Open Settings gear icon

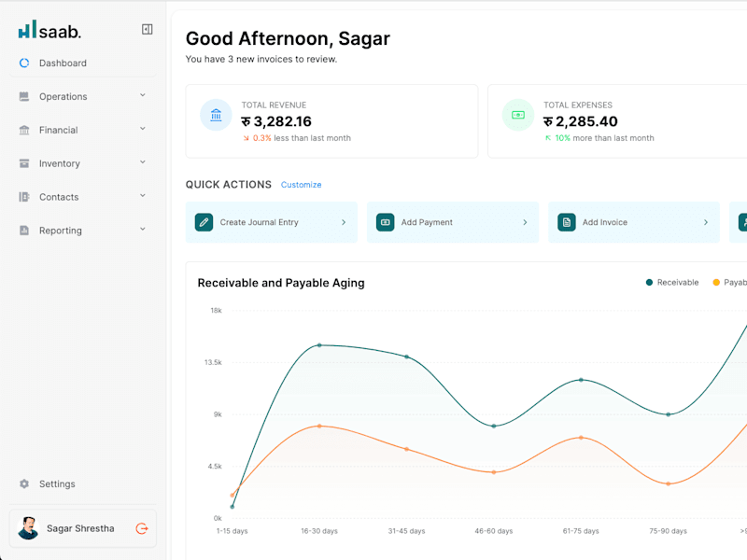pyautogui.click(x=24, y=483)
